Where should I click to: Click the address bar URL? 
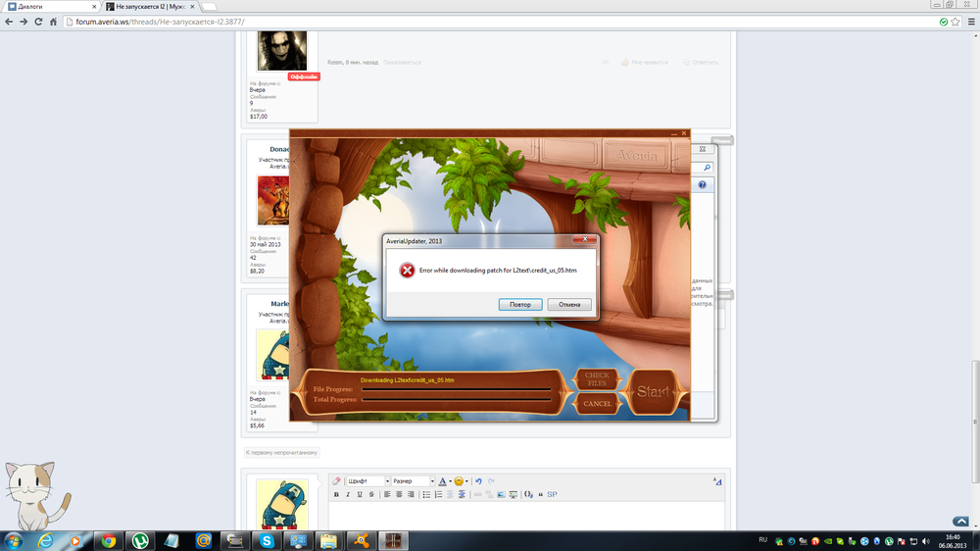coord(160,22)
